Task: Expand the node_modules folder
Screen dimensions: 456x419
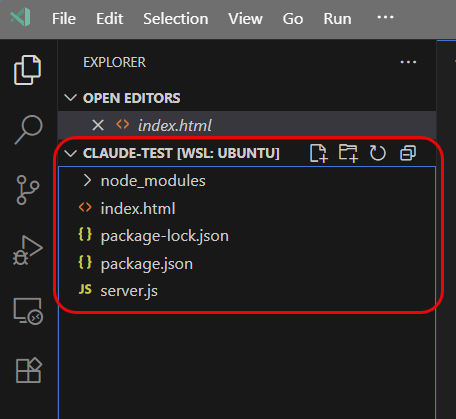Action: pos(87,181)
